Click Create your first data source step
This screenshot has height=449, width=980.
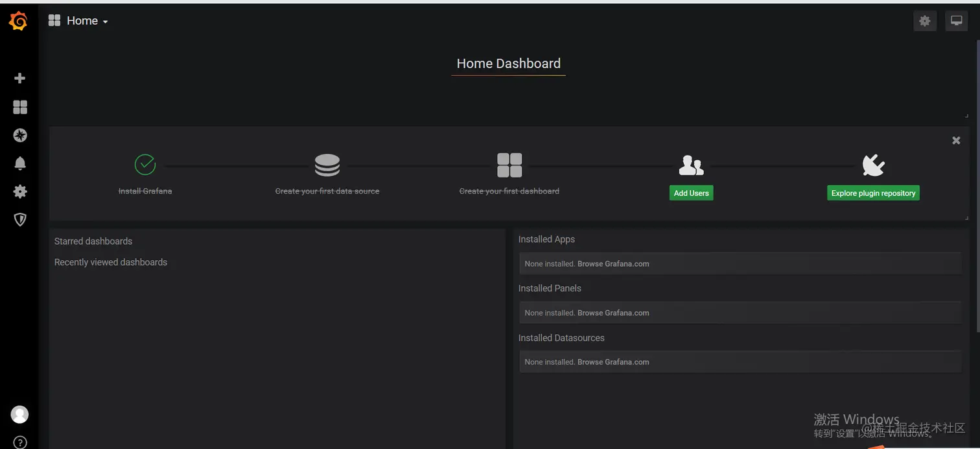pyautogui.click(x=327, y=191)
